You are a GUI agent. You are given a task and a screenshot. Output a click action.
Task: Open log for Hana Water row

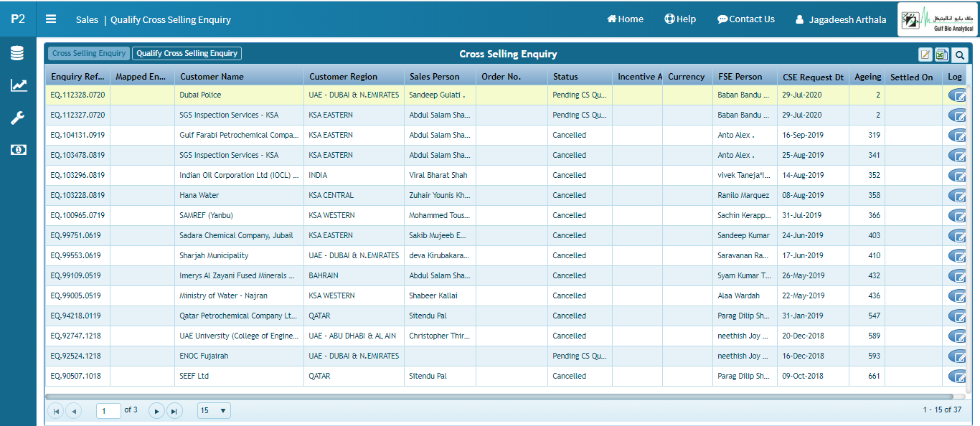pyautogui.click(x=958, y=195)
